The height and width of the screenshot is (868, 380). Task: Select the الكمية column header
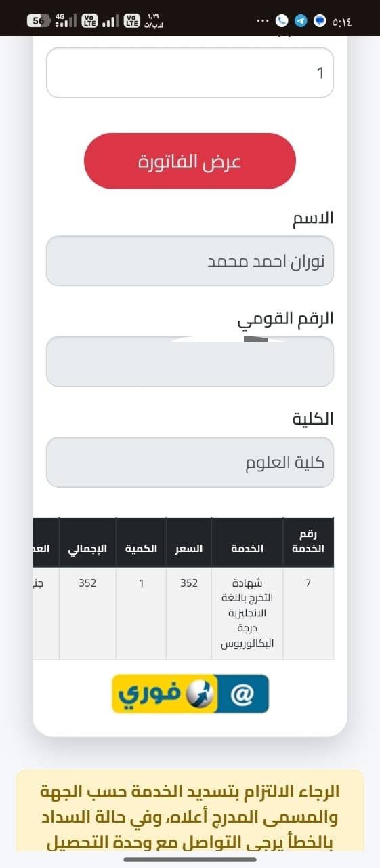141,548
